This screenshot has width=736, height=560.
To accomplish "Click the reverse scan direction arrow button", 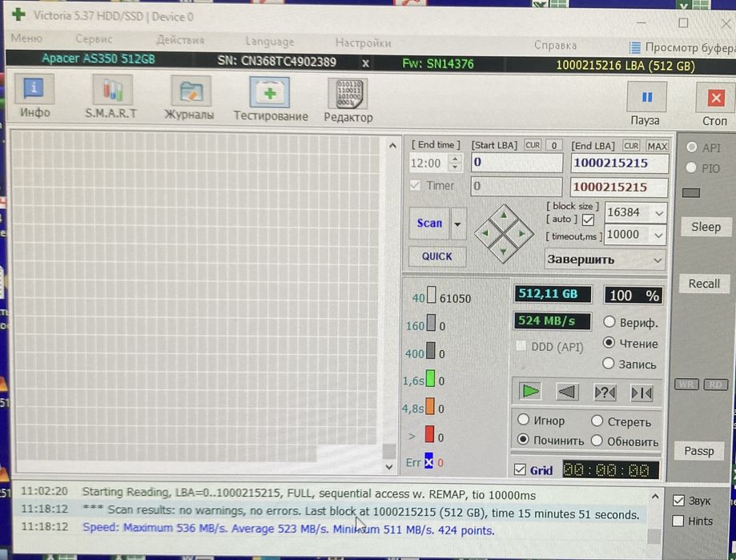I will click(x=567, y=392).
